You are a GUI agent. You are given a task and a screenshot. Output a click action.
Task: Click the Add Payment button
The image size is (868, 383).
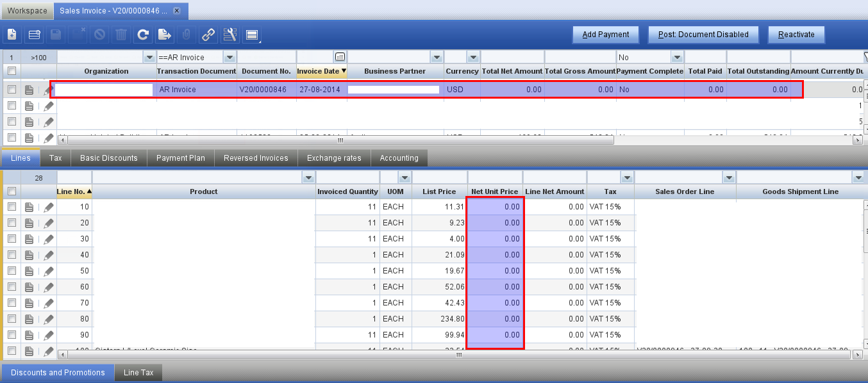coord(605,35)
